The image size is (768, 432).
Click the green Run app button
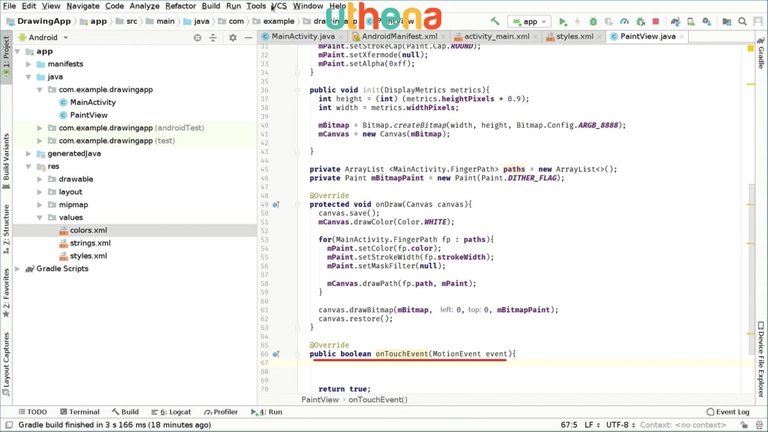point(563,21)
